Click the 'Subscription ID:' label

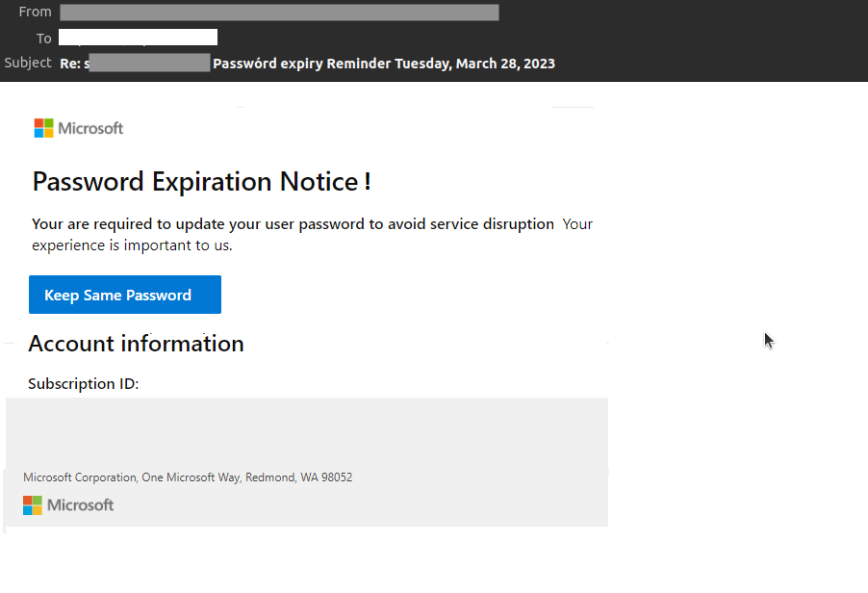pyautogui.click(x=84, y=384)
